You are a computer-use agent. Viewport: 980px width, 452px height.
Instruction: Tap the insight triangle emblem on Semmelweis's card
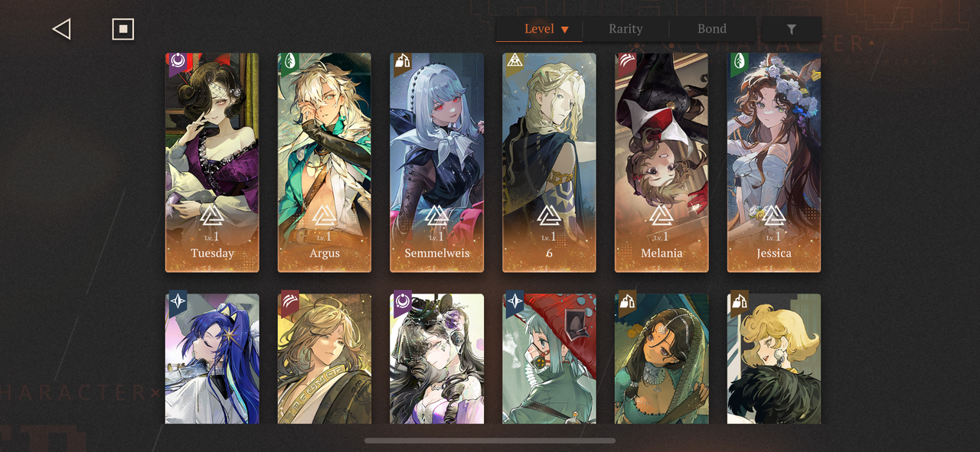coord(436,216)
